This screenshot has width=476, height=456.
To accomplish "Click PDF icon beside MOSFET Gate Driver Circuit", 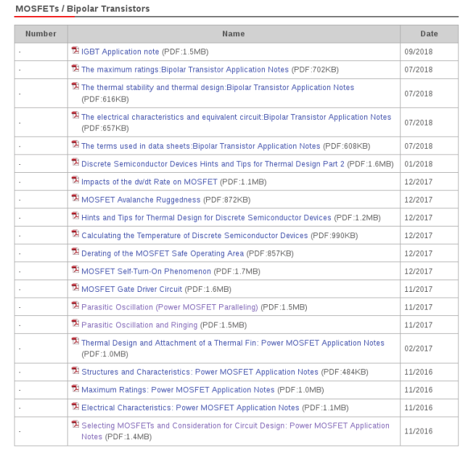I will click(75, 288).
